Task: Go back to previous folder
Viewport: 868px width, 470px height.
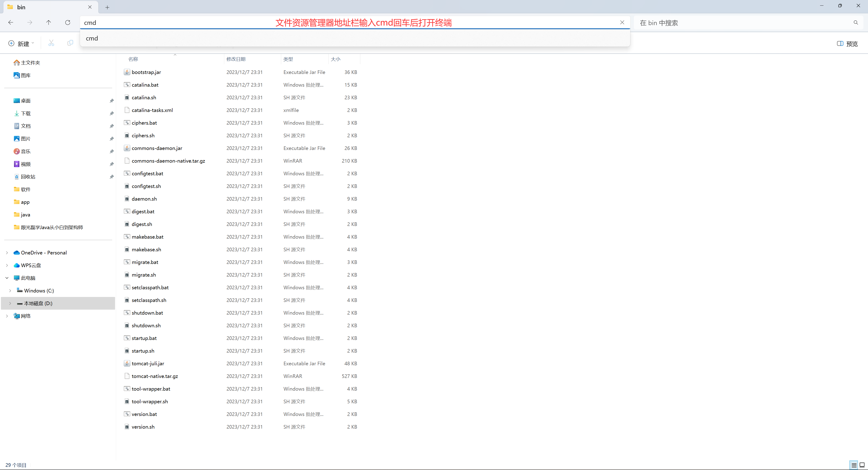Action: click(x=11, y=23)
